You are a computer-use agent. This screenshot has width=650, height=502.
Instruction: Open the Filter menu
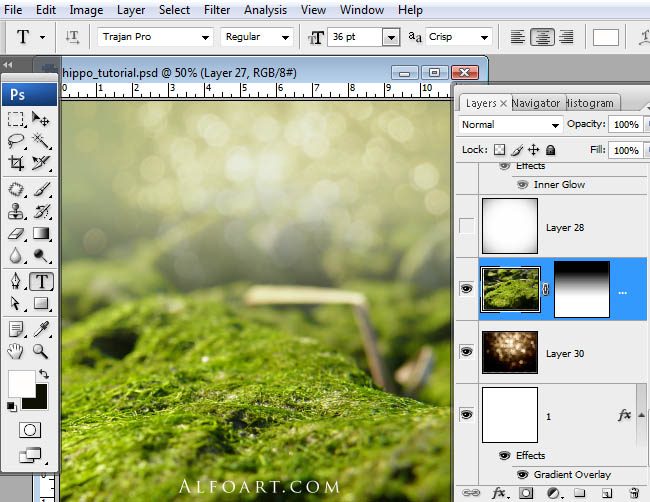click(217, 10)
